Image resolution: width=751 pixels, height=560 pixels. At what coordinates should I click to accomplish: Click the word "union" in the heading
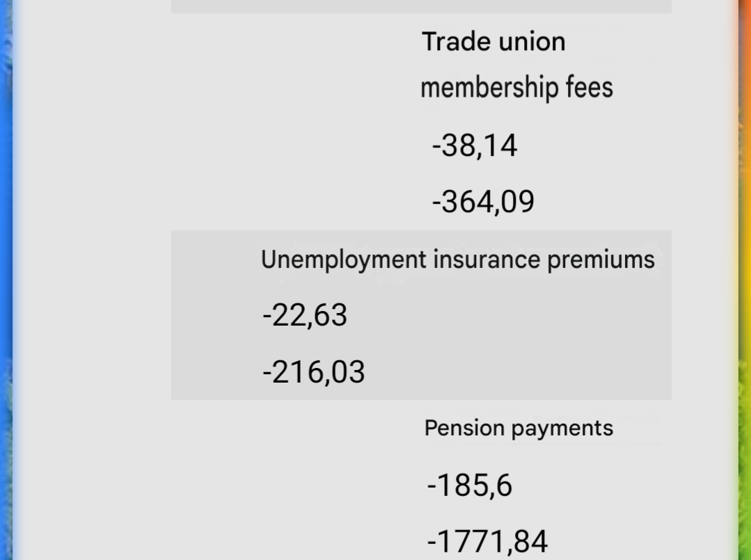point(532,42)
